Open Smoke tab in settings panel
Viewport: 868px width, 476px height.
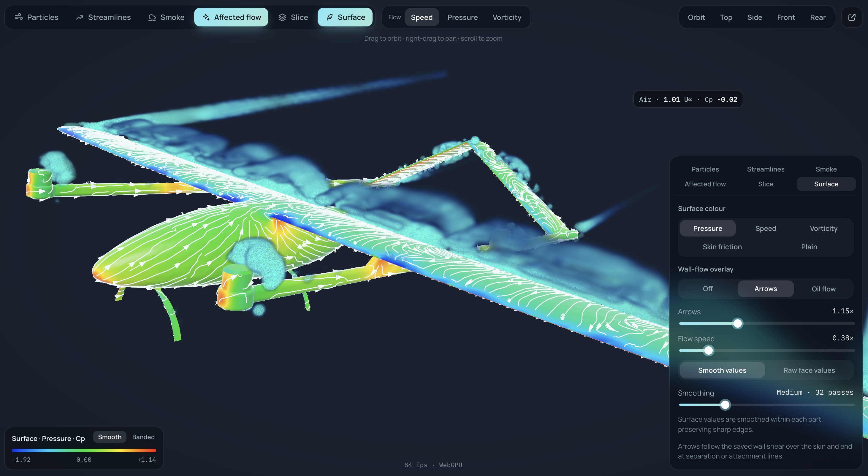[x=826, y=169]
